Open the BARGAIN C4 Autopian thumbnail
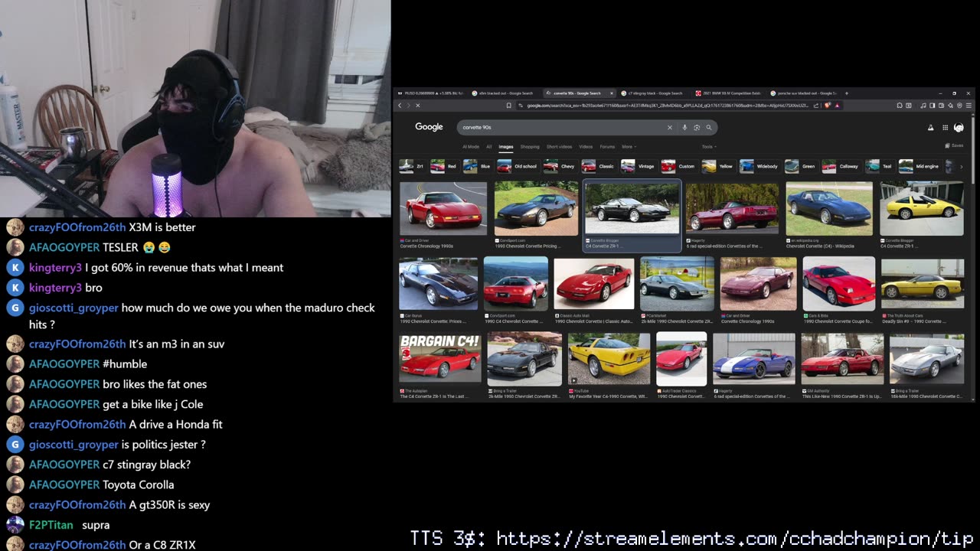Image resolution: width=980 pixels, height=551 pixels. pos(440,359)
